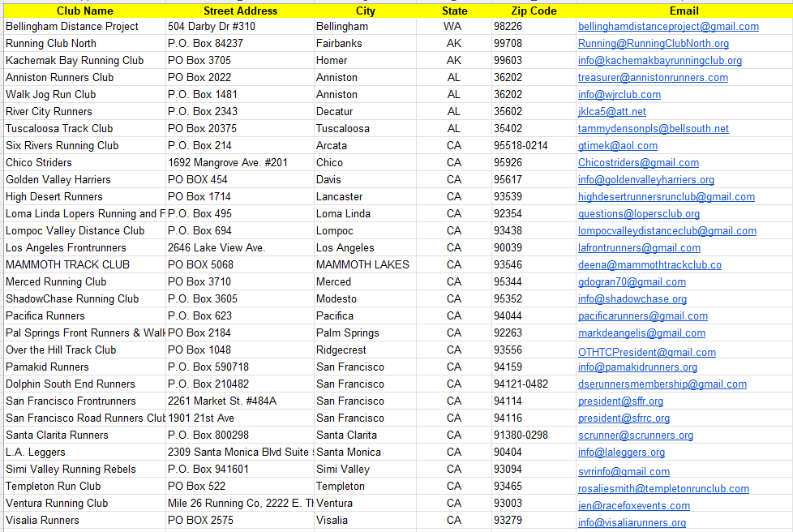The height and width of the screenshot is (532, 793).
Task: Click info@laleggers.org email link
Action: pyautogui.click(x=622, y=453)
